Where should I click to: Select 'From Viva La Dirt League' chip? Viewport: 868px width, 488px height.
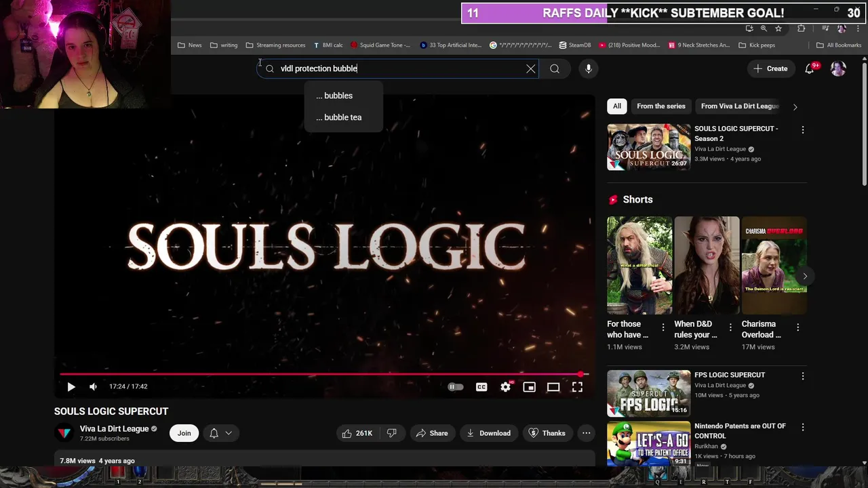(740, 106)
